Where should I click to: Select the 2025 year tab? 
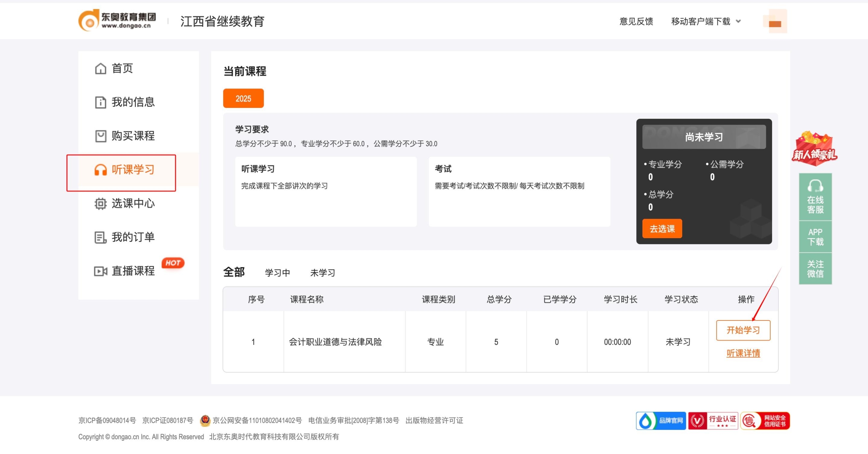click(x=243, y=98)
